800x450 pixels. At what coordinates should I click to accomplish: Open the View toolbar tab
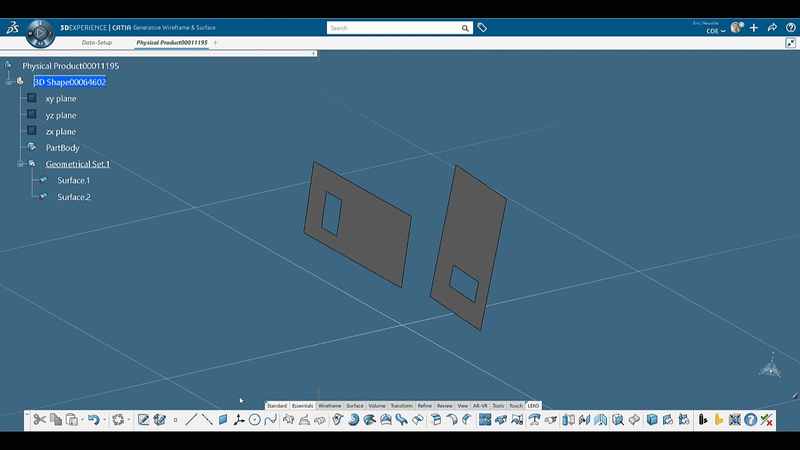coord(463,406)
